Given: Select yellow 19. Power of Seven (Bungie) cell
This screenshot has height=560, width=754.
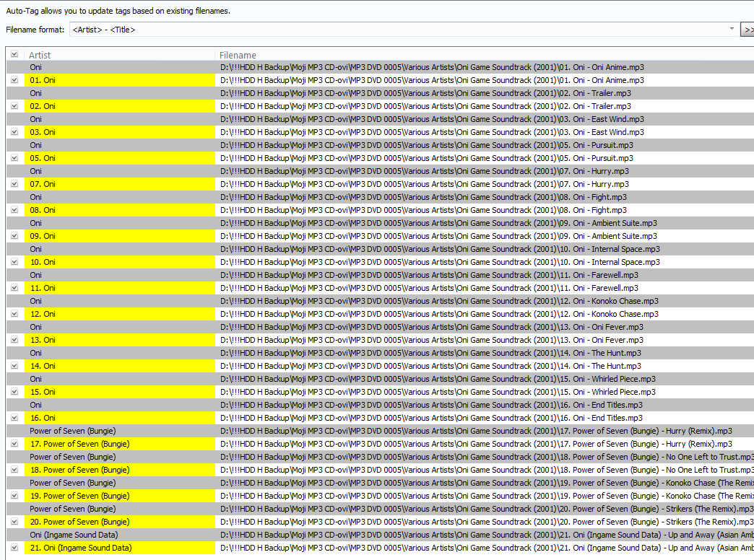Looking at the screenshot, I should point(120,496).
